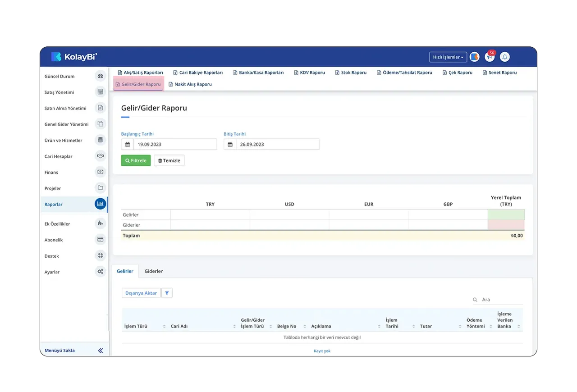Click the KolayBi logo
577x392 pixels.
pos(74,57)
